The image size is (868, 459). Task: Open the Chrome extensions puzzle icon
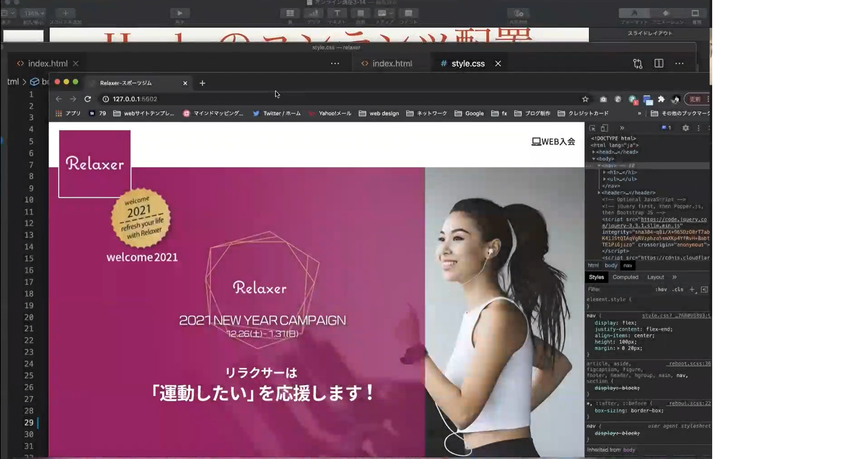tap(661, 99)
